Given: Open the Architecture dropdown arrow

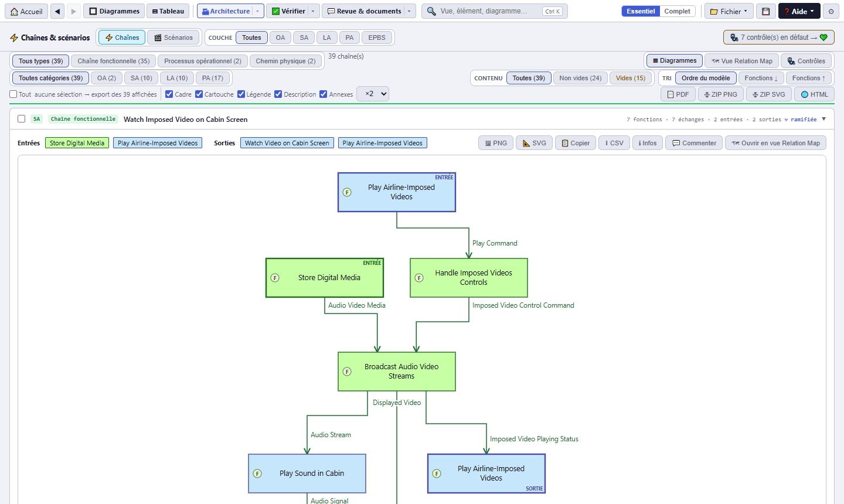Looking at the screenshot, I should (257, 11).
